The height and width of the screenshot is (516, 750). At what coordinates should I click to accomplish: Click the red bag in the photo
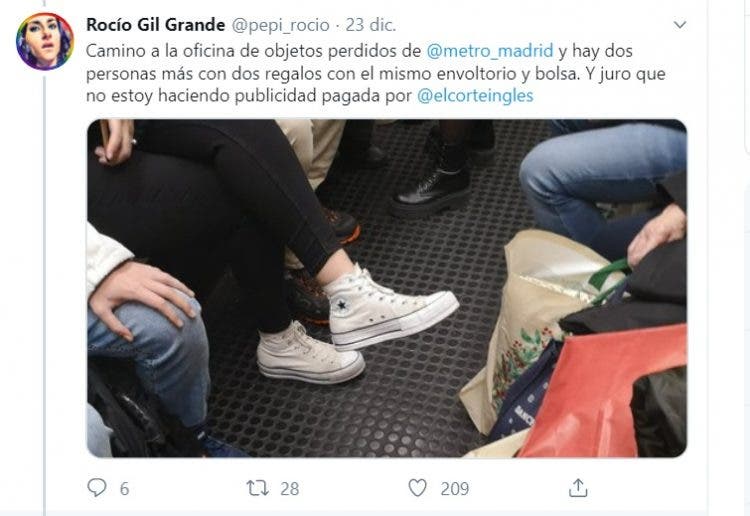pyautogui.click(x=604, y=392)
